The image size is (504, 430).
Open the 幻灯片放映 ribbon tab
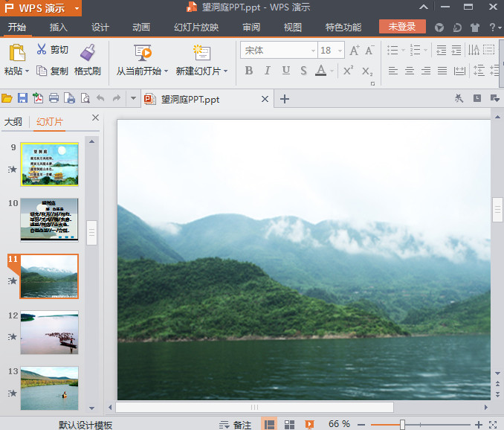click(x=196, y=28)
